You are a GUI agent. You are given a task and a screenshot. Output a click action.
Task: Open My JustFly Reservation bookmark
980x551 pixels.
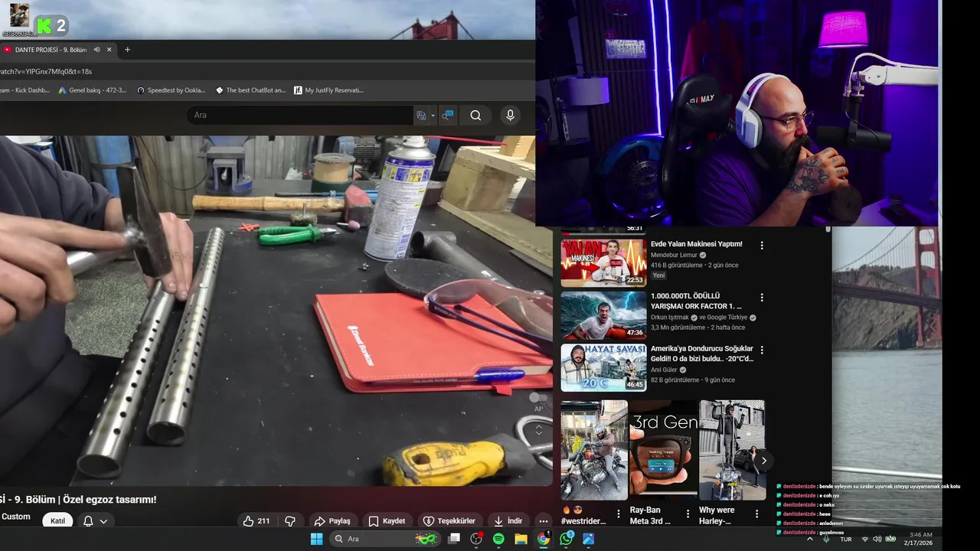(329, 90)
